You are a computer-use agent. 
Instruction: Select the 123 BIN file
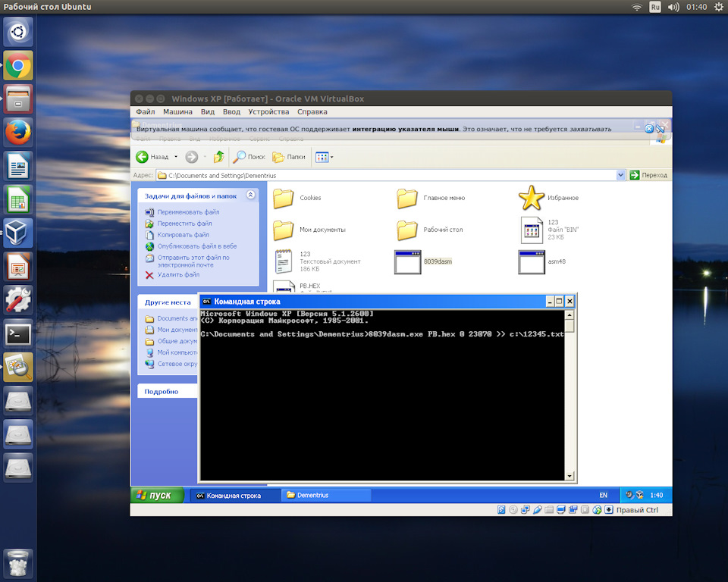coord(550,230)
